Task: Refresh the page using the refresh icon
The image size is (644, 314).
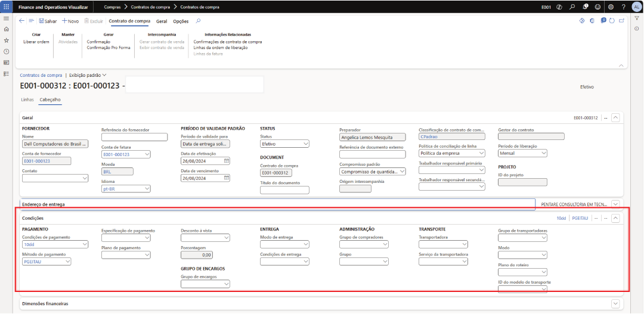Action: click(612, 21)
